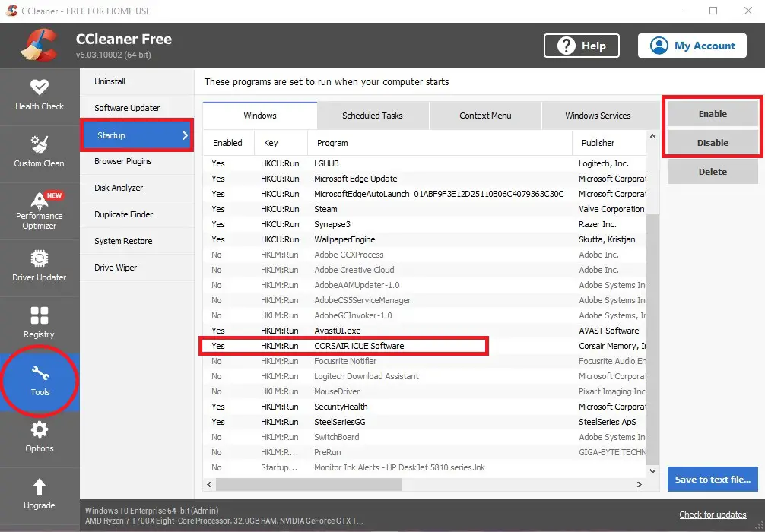
Task: Switch to the Windows Services tab
Action: point(598,116)
